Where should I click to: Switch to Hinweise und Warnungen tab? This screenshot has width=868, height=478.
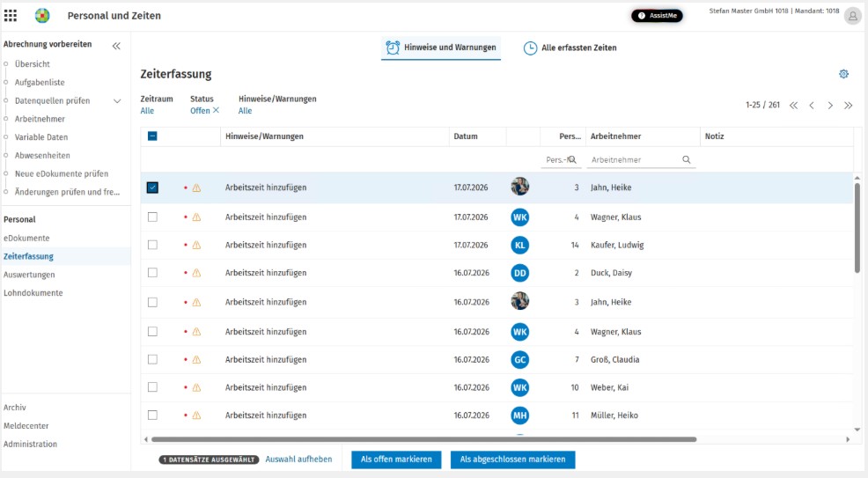441,48
